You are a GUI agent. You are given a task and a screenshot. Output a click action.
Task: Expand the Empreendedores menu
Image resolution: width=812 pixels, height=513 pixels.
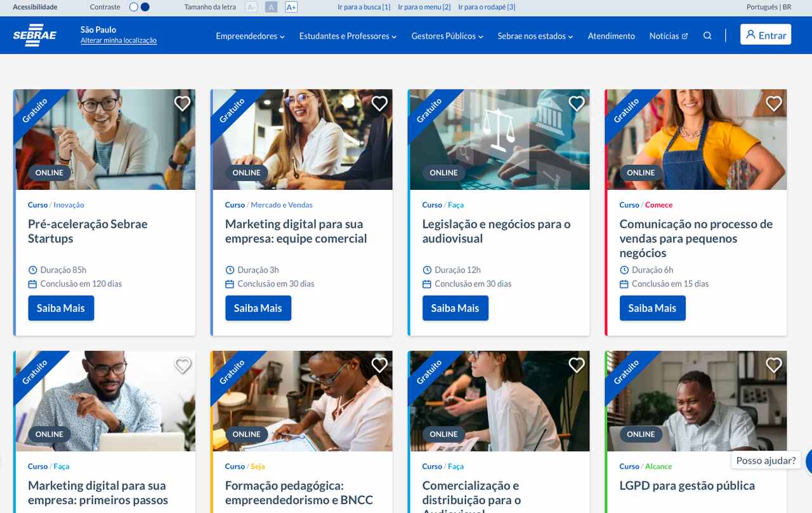tap(250, 36)
